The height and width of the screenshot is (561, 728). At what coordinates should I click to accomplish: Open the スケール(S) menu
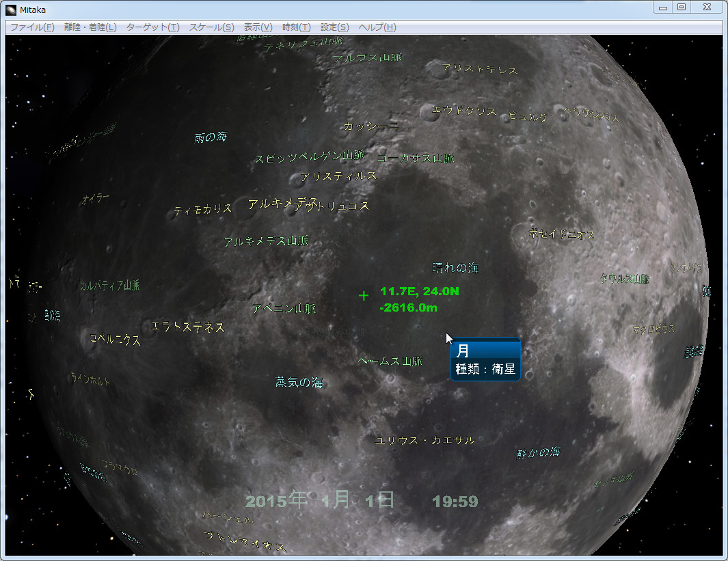tap(211, 27)
